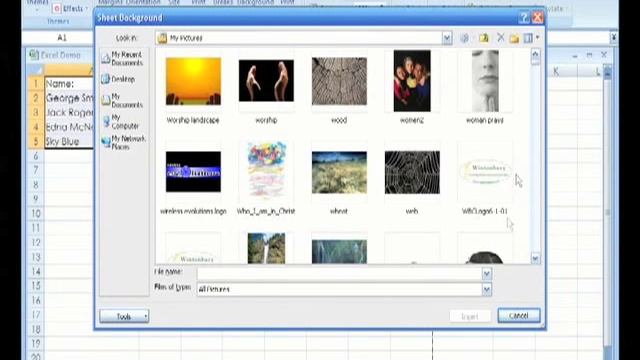This screenshot has height=360, width=640.
Task: Open the Tools dropdown button
Action: coord(124,316)
